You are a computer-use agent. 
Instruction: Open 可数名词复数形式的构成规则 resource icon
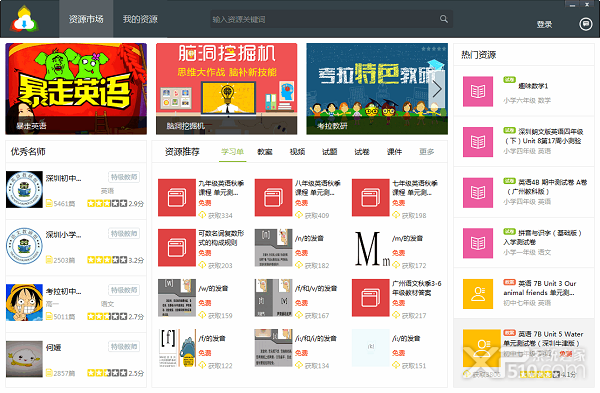(x=177, y=248)
